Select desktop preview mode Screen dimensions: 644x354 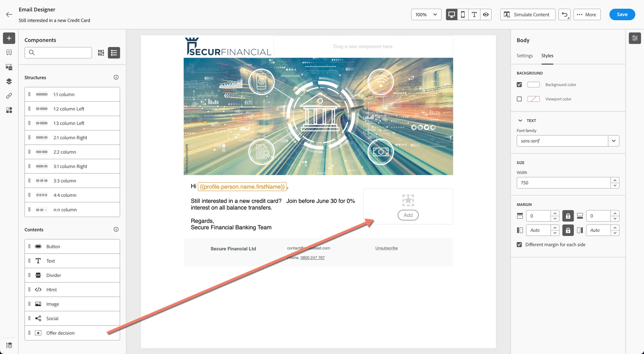pyautogui.click(x=452, y=14)
